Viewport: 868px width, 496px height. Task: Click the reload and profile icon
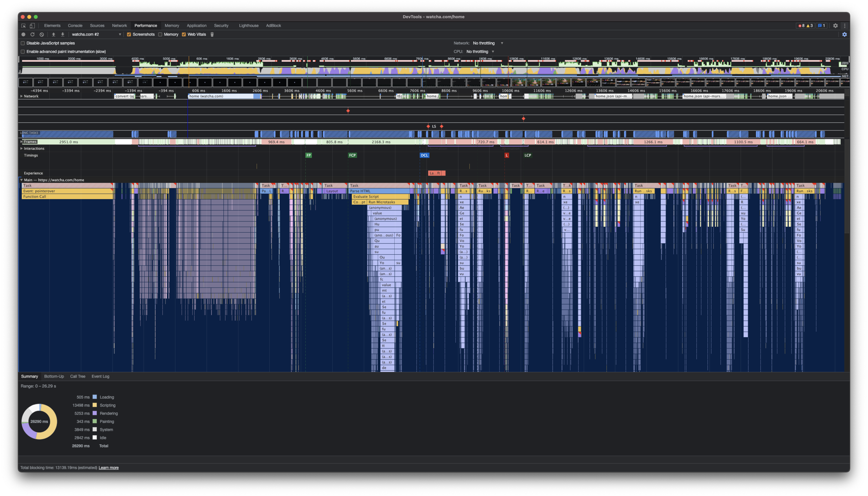(32, 35)
